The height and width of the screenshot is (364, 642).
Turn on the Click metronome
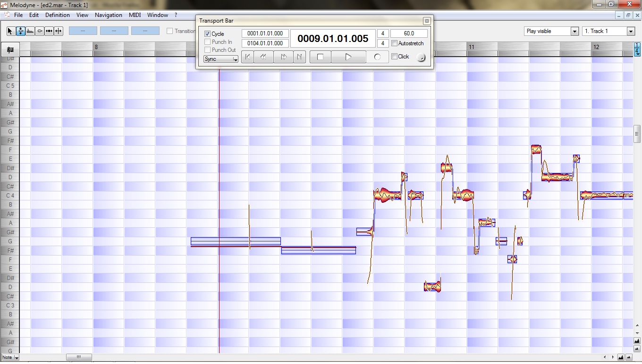395,57
